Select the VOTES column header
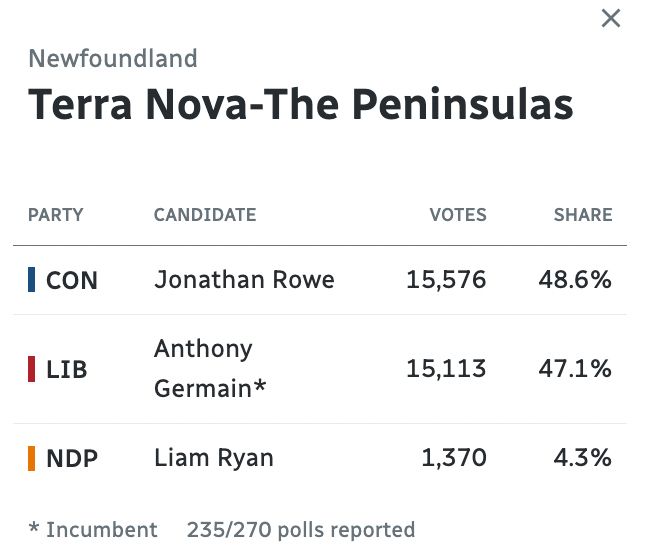The image size is (654, 550). (x=458, y=215)
